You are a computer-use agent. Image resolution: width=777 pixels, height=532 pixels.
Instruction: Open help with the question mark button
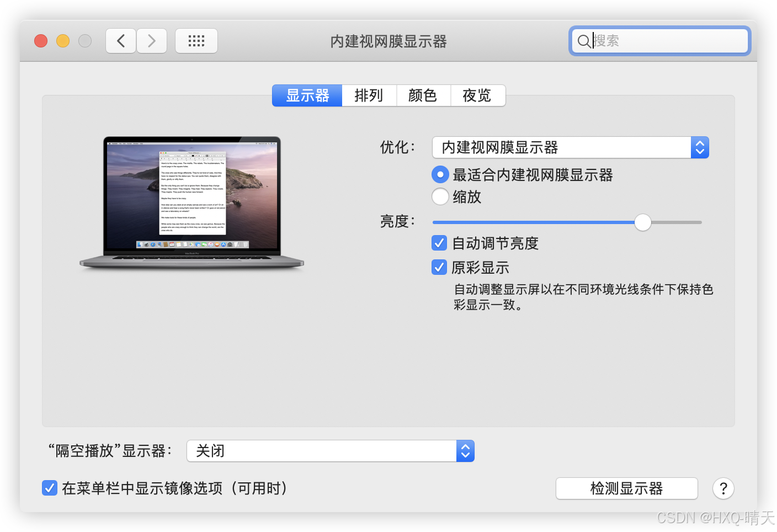coord(723,488)
